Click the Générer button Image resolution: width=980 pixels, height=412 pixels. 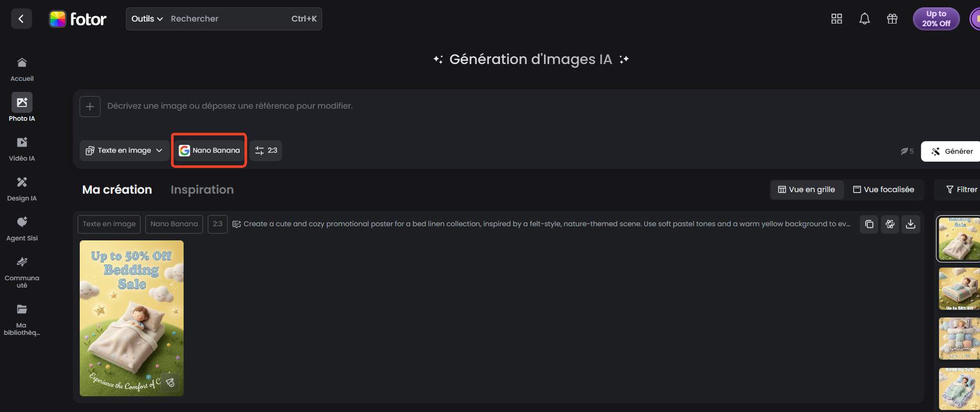[x=952, y=151]
